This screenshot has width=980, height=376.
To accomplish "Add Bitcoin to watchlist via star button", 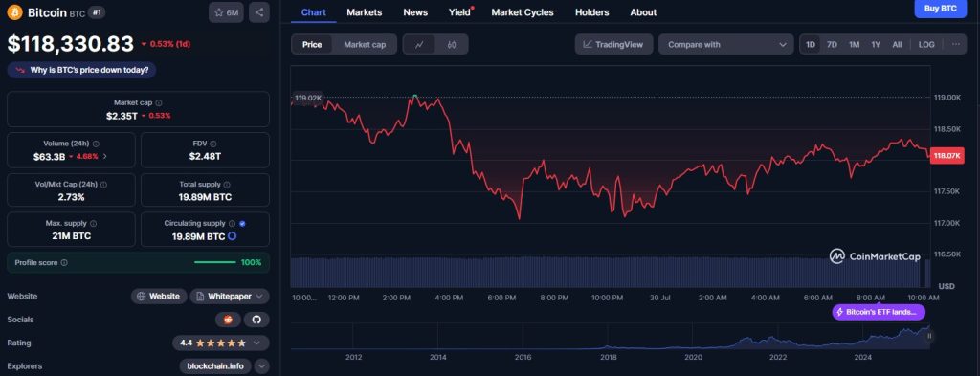I will click(226, 12).
